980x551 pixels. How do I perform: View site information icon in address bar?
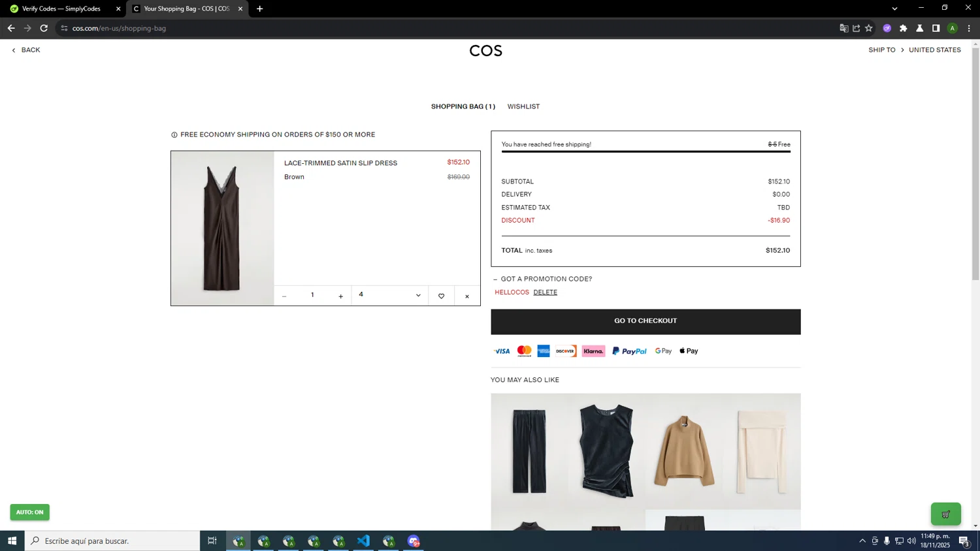[x=64, y=28]
